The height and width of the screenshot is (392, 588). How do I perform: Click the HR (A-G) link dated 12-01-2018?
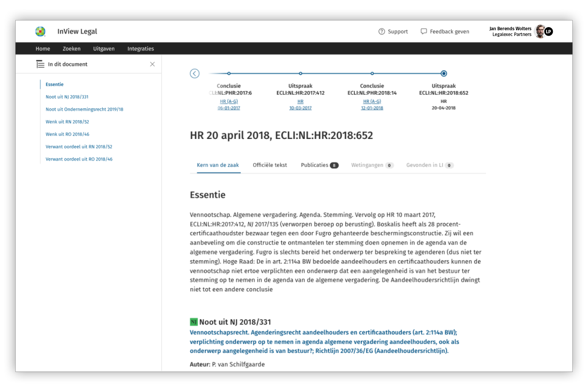click(372, 101)
